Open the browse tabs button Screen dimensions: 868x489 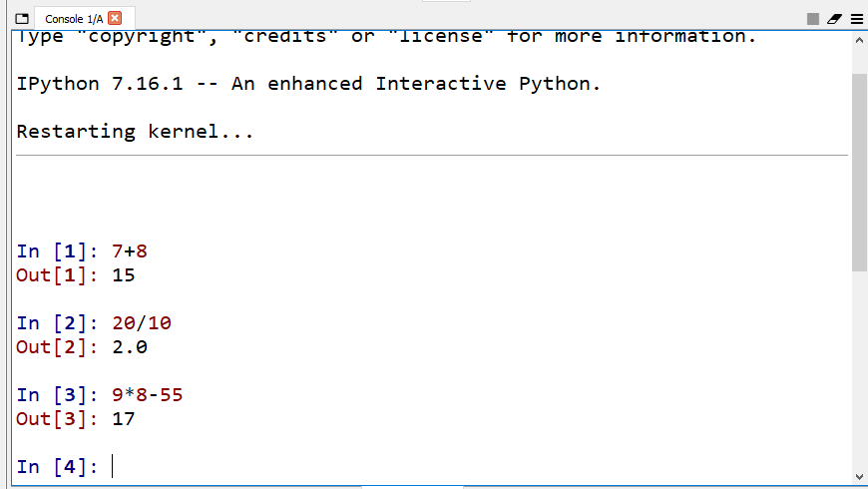click(x=22, y=19)
